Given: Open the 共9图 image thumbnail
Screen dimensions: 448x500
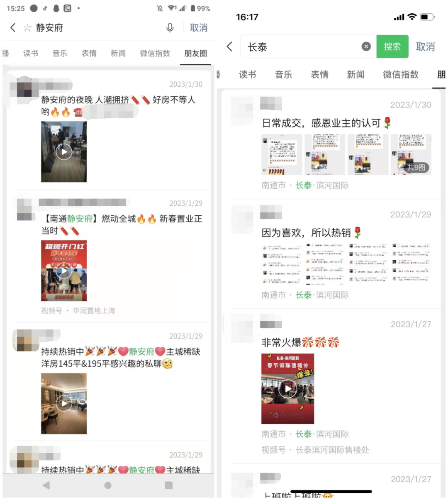Looking at the screenshot, I should point(411,154).
